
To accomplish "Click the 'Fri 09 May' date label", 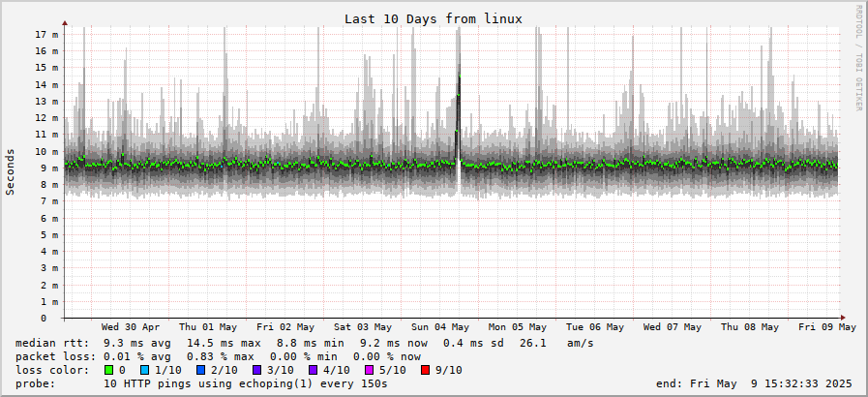I will pos(827,327).
